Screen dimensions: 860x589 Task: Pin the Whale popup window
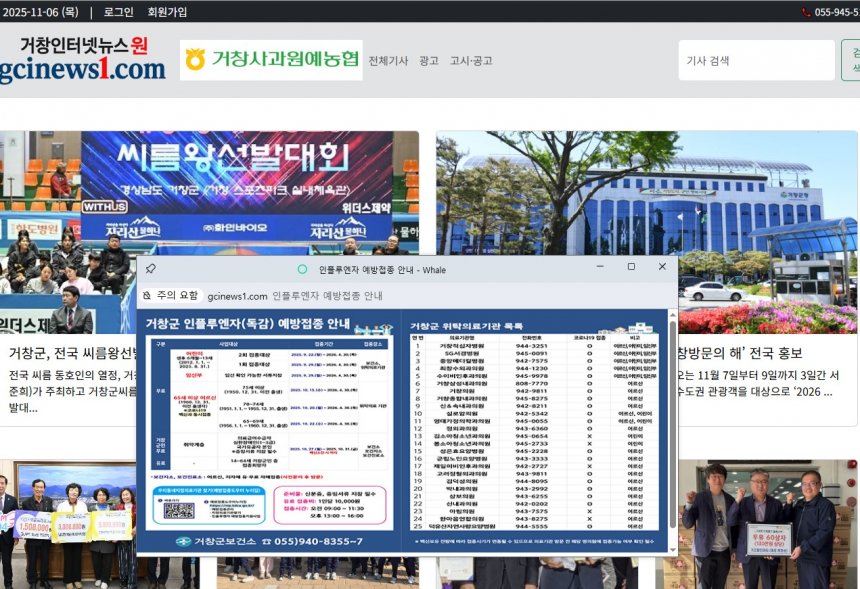[150, 269]
